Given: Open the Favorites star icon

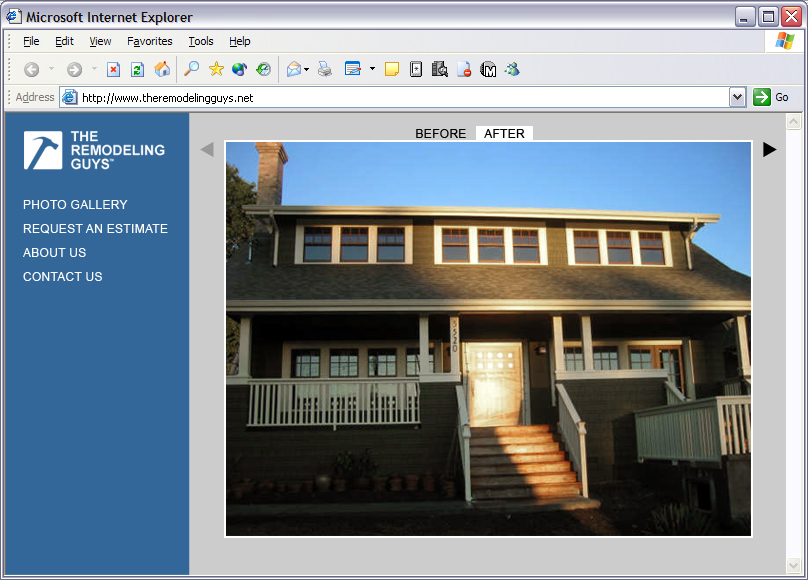Looking at the screenshot, I should point(216,69).
